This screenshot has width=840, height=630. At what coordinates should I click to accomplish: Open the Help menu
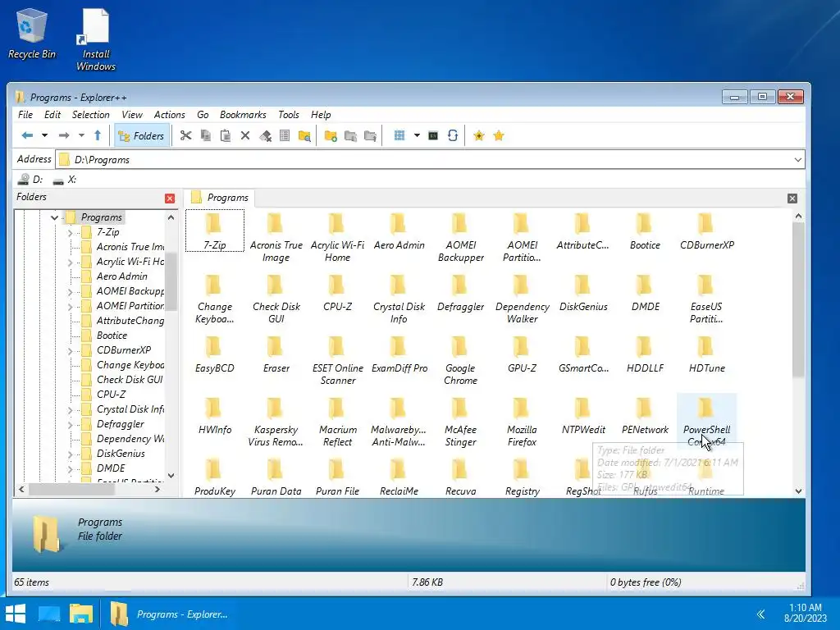point(321,115)
